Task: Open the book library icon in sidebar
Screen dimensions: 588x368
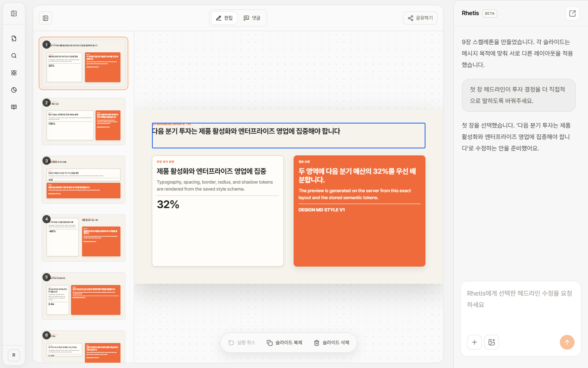Action: tap(14, 107)
